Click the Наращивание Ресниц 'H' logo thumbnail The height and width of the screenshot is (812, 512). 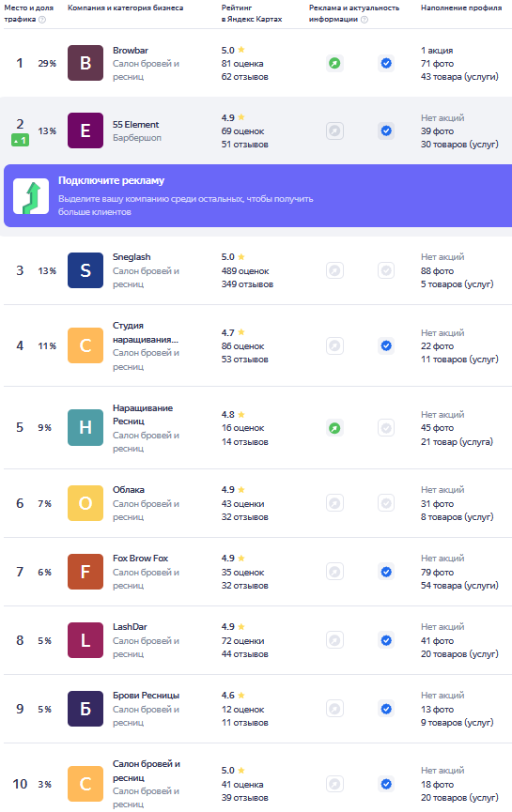(x=85, y=428)
